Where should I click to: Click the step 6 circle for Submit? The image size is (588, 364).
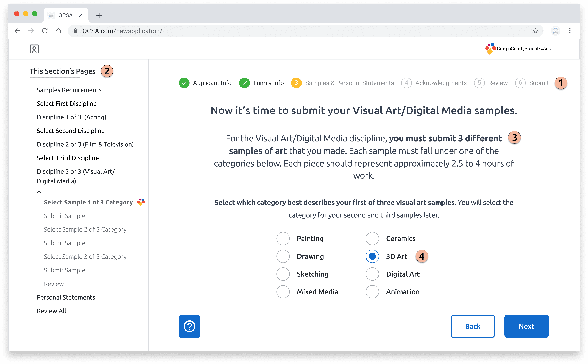(x=520, y=83)
